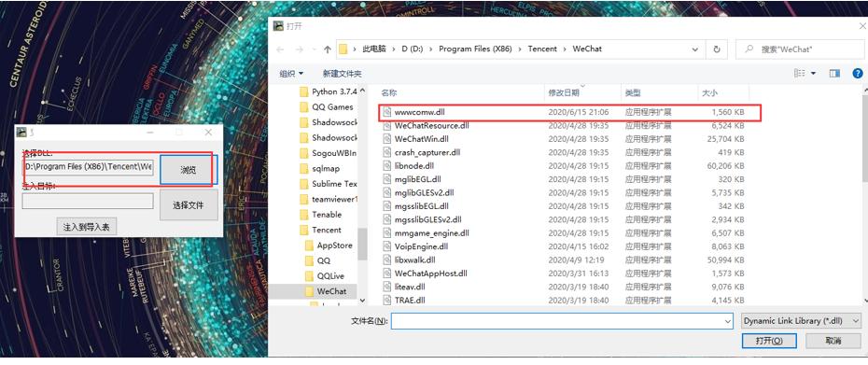The image size is (868, 365).
Task: Select the WeChat folder in tree
Action: [x=332, y=290]
